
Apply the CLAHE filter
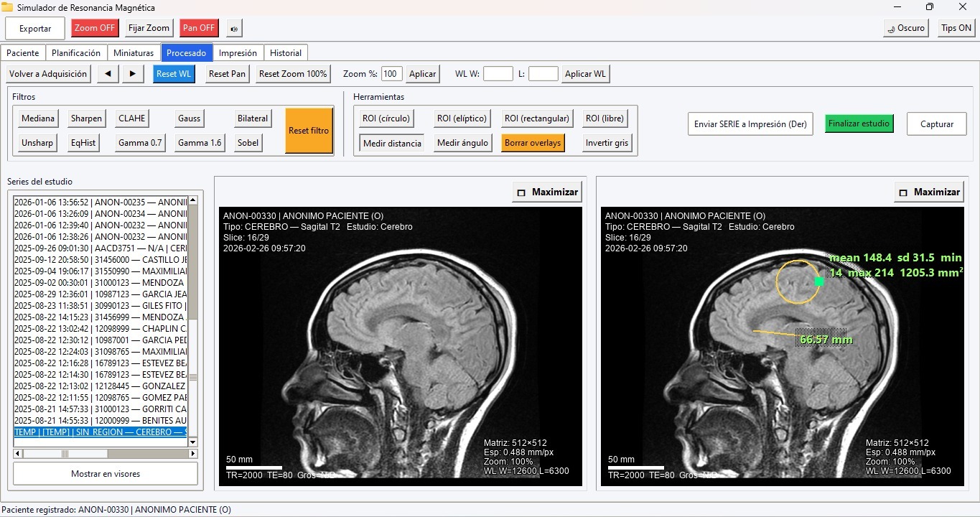131,118
